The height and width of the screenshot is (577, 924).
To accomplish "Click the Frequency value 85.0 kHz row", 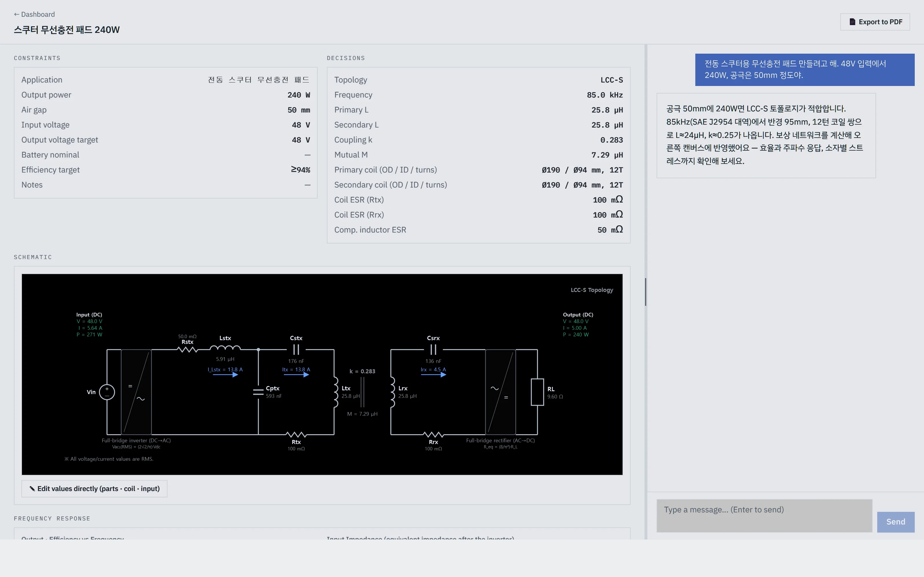I will [478, 95].
